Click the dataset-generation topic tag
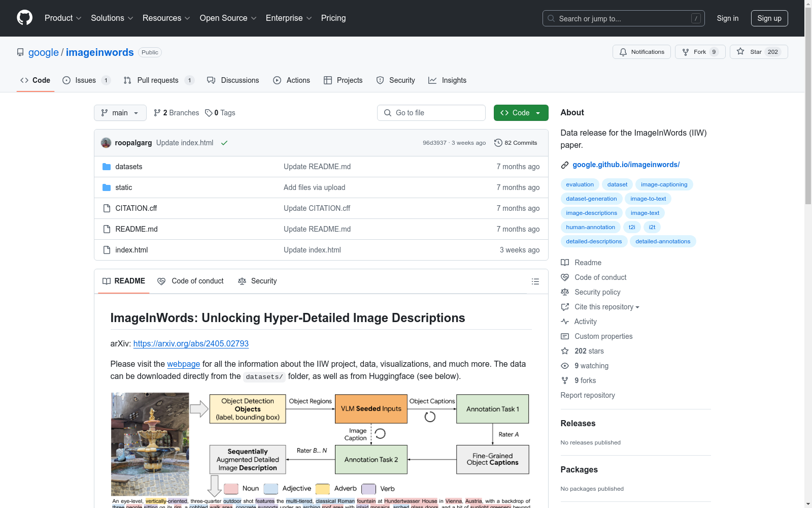The image size is (812, 508). tap(591, 199)
